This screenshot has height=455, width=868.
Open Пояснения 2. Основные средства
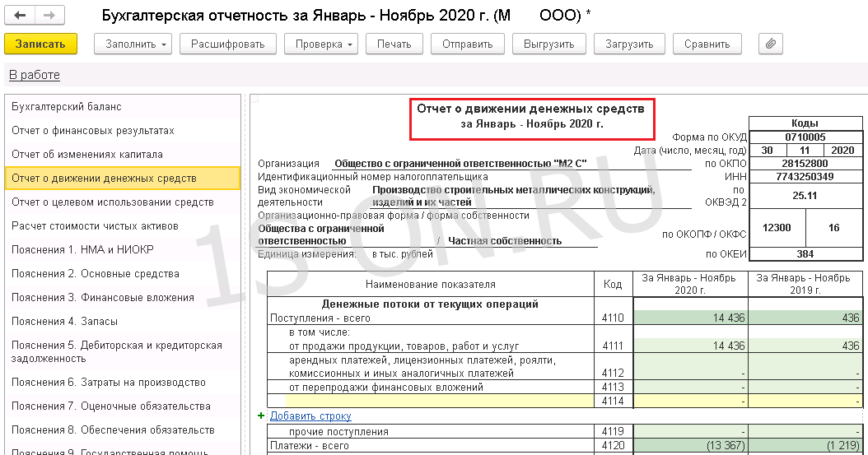(123, 273)
